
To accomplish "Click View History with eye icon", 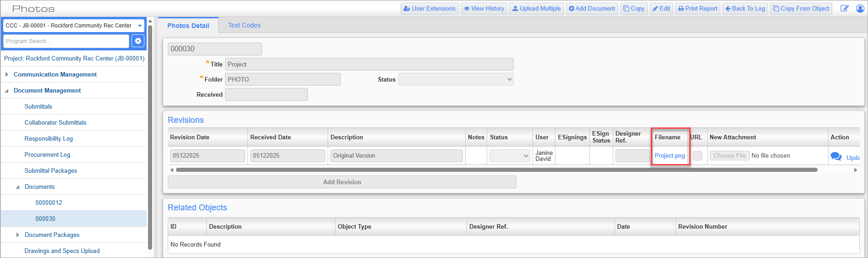I will click(x=484, y=9).
